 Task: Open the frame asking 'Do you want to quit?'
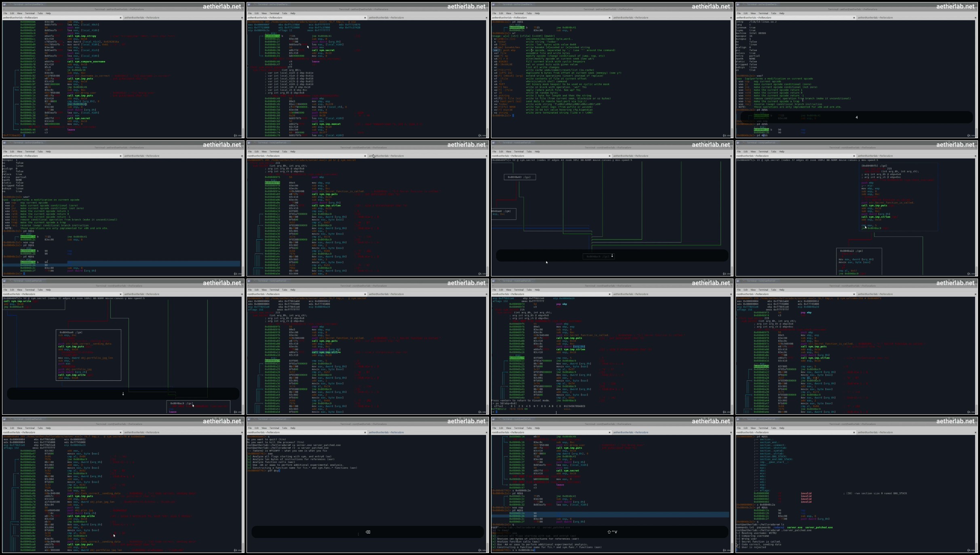(368, 485)
